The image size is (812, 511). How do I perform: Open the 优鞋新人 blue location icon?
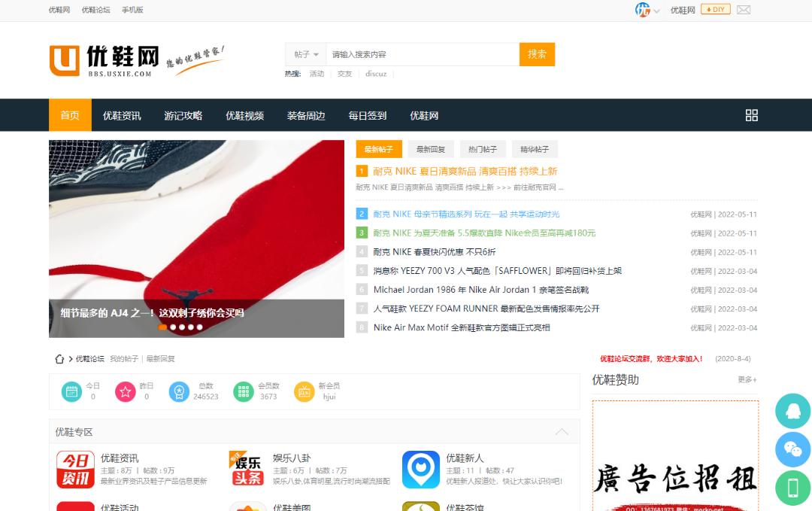420,470
